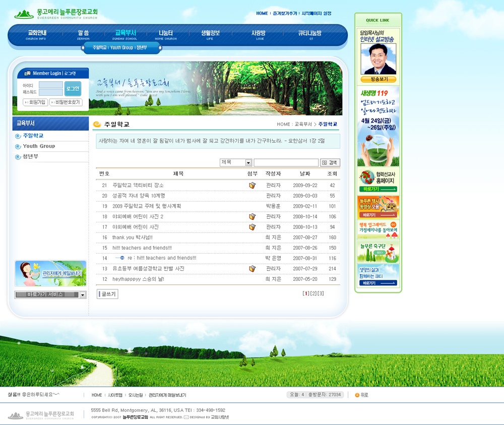The image size is (504, 425).
Task: Click the church logo at top left
Action: (55, 14)
